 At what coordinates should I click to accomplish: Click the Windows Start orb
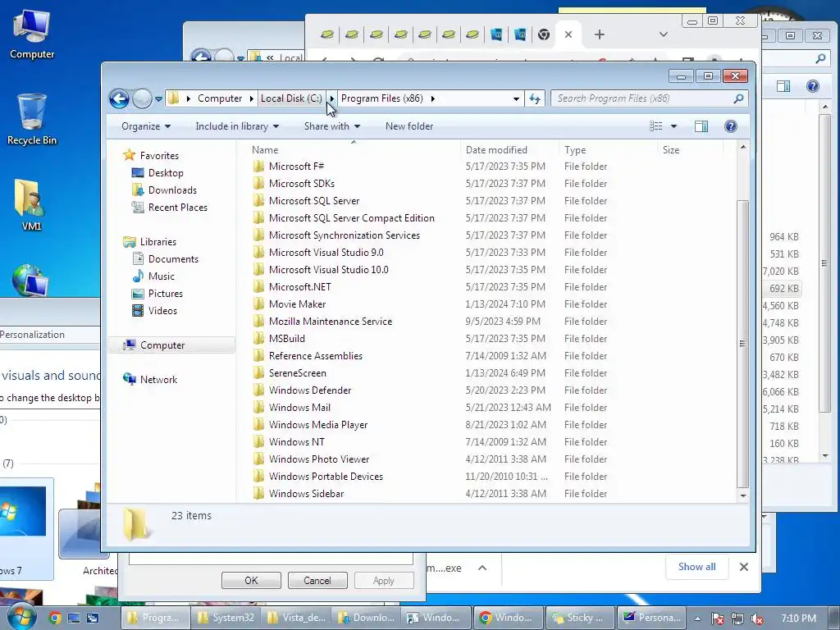click(x=21, y=617)
